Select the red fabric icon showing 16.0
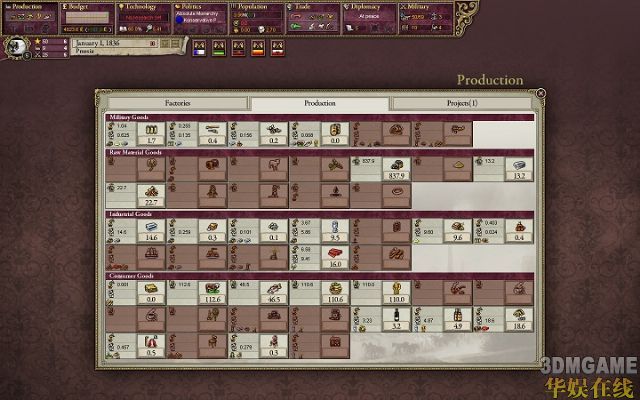This screenshot has width=640, height=400. (x=335, y=253)
